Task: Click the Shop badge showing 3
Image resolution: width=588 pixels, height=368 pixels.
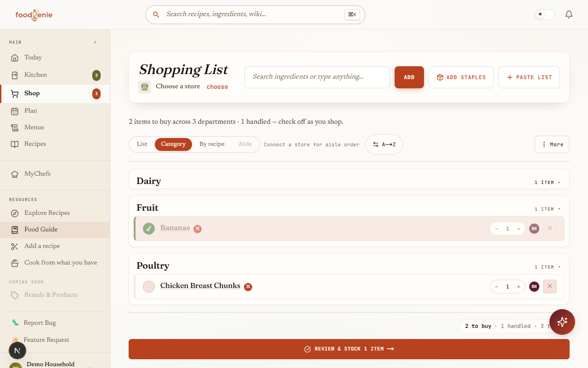Action: (96, 94)
